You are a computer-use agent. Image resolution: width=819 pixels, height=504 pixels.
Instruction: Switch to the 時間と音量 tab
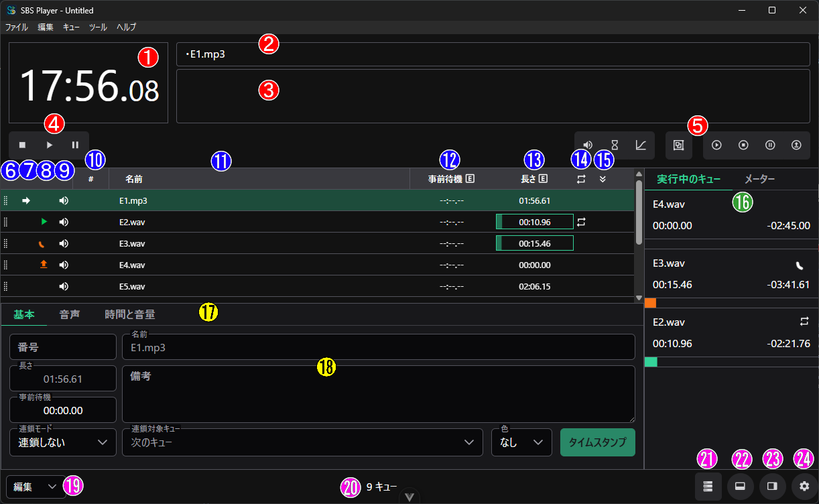point(130,314)
